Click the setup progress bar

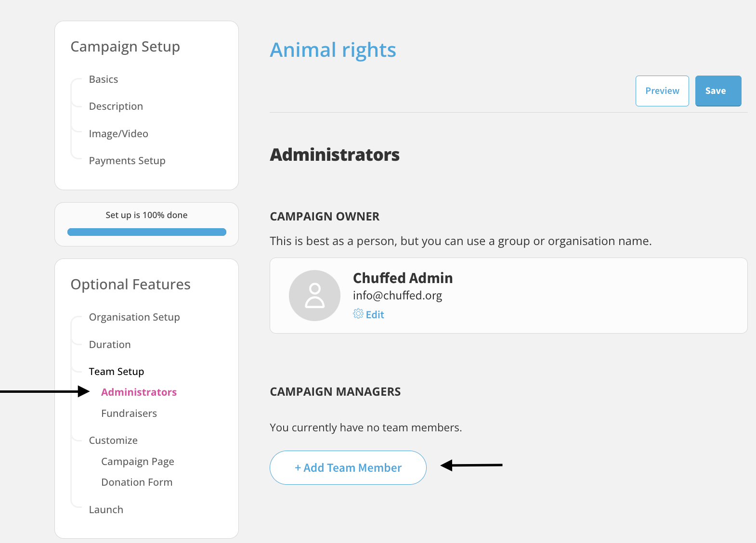tap(147, 232)
